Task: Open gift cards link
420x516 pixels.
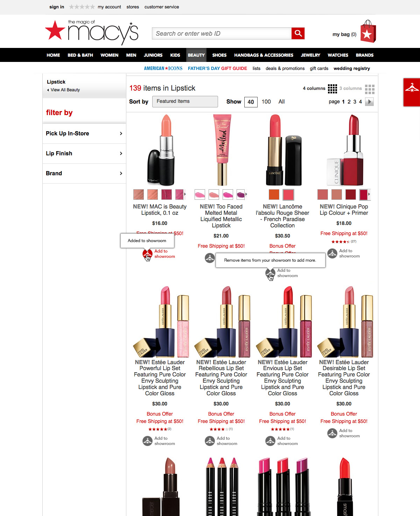Action: [x=319, y=68]
